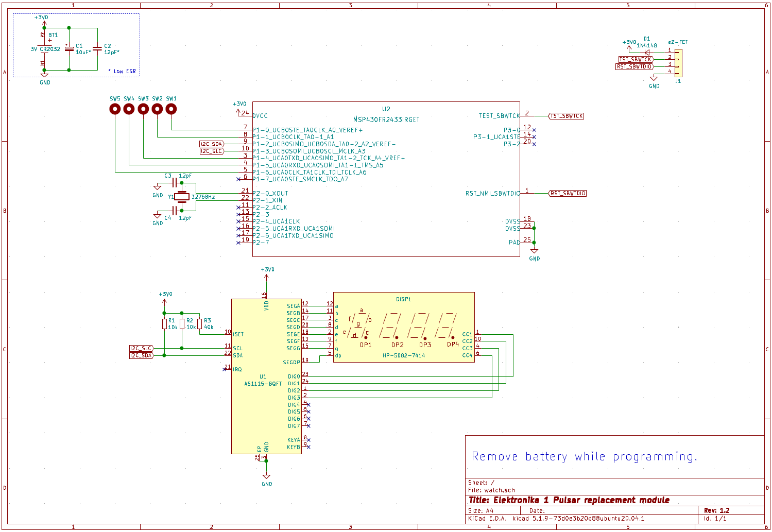
Task: Select the SW2 switch pad
Action: [157, 109]
